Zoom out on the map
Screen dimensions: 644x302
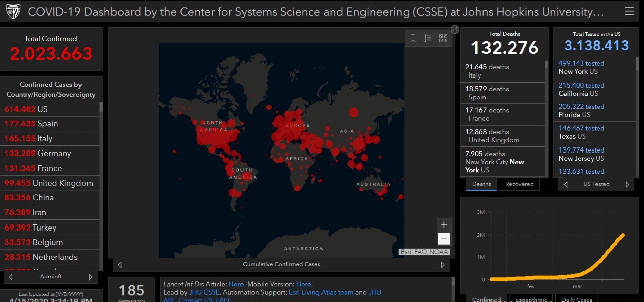click(444, 239)
